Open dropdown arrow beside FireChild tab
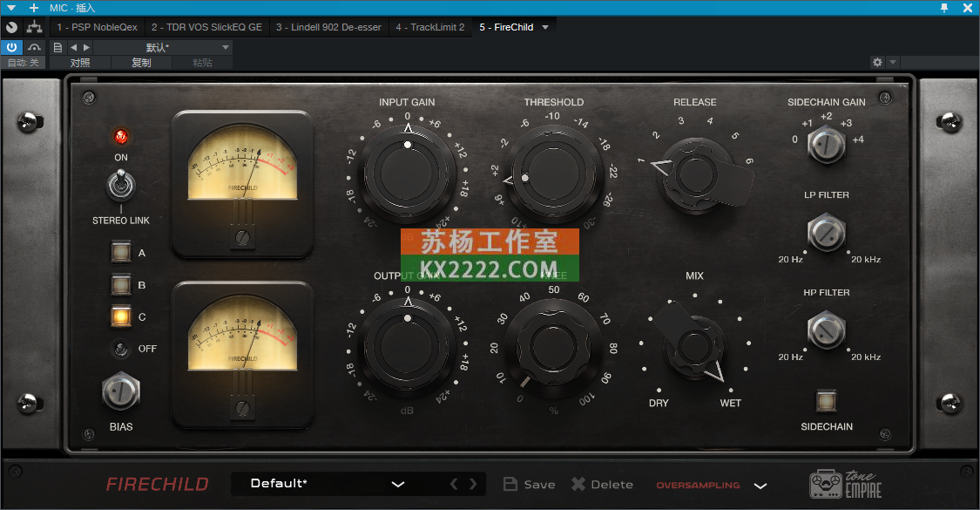This screenshot has height=510, width=980. [545, 28]
